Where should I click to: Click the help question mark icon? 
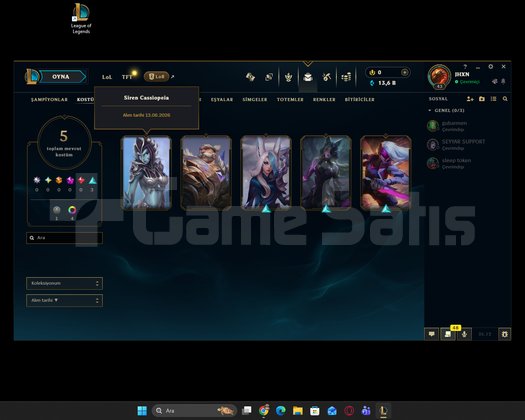465,67
